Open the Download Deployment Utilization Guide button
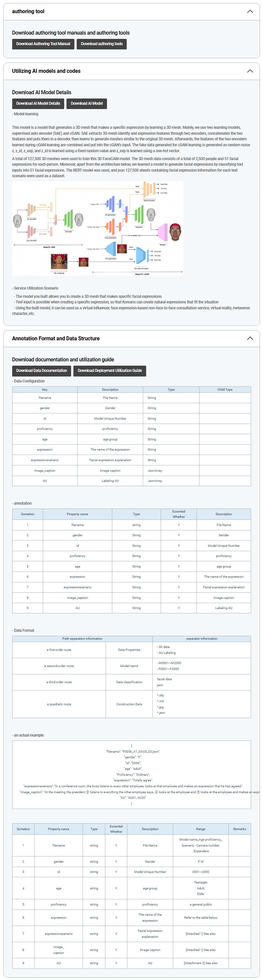 (x=110, y=371)
